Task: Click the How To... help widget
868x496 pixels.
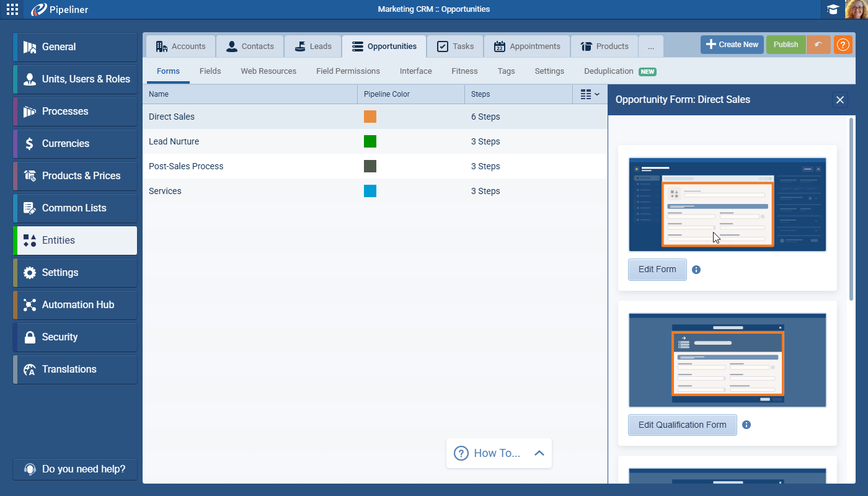Action: point(499,453)
